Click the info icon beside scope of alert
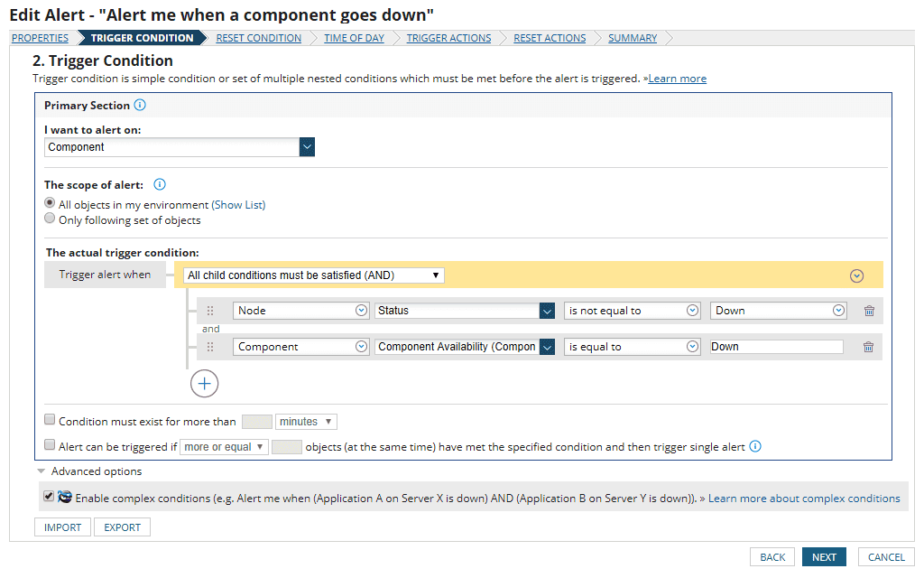This screenshot has width=924, height=578. click(x=160, y=186)
